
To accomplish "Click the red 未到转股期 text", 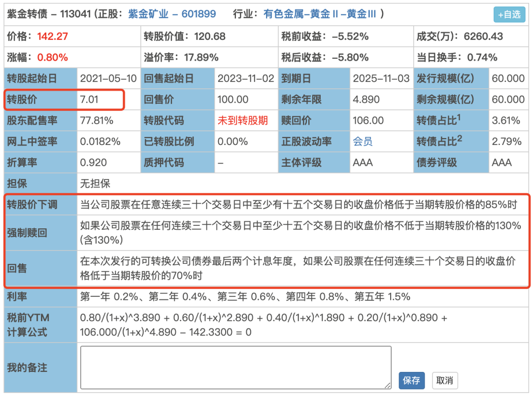I will pos(242,120).
